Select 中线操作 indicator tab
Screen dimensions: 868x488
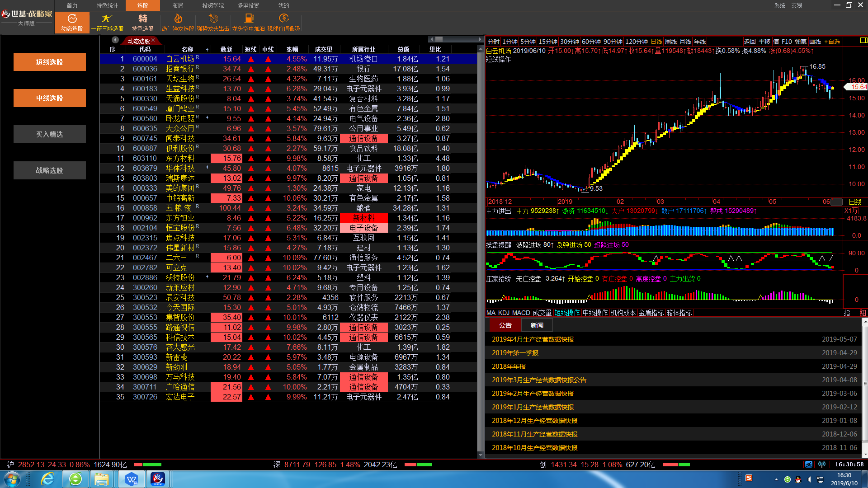point(595,313)
